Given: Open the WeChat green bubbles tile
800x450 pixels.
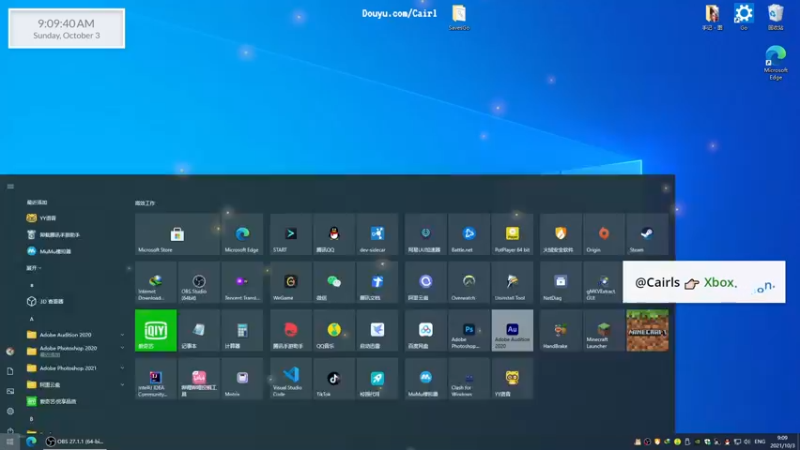Looking at the screenshot, I should coord(334,282).
